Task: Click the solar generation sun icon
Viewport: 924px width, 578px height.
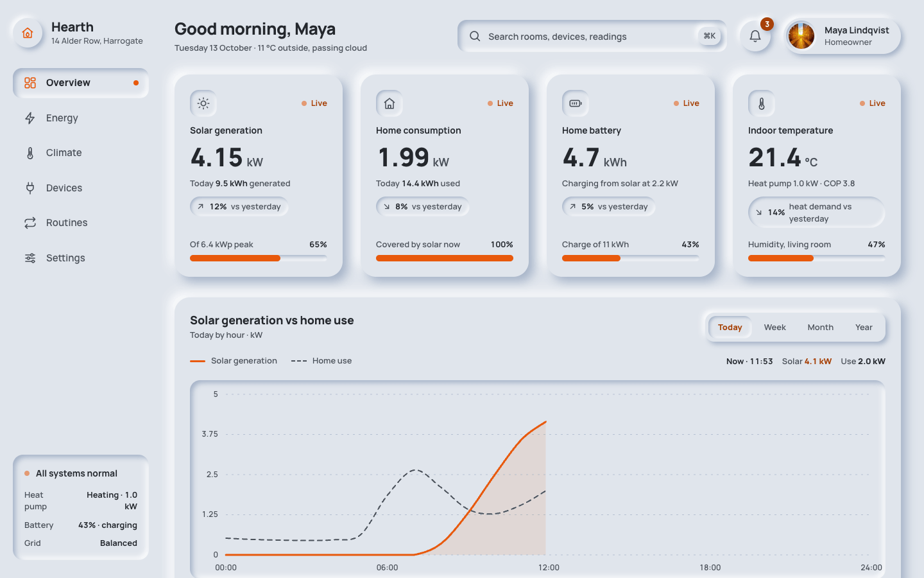Action: 203,103
